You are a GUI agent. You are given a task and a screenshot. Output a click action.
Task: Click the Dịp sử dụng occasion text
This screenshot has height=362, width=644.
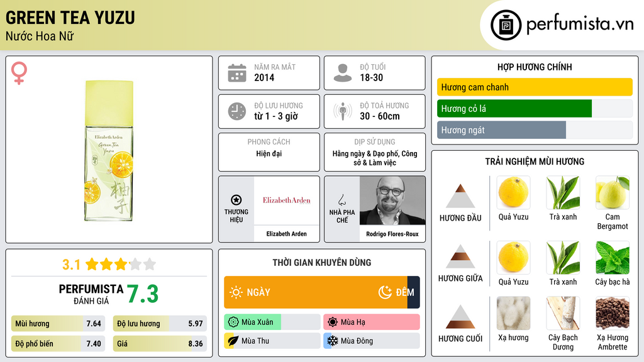click(x=375, y=158)
